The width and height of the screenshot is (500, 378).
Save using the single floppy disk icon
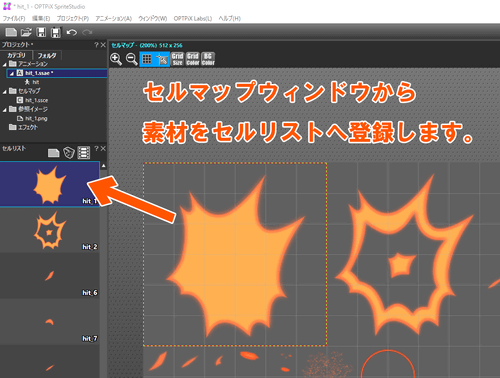click(x=41, y=32)
